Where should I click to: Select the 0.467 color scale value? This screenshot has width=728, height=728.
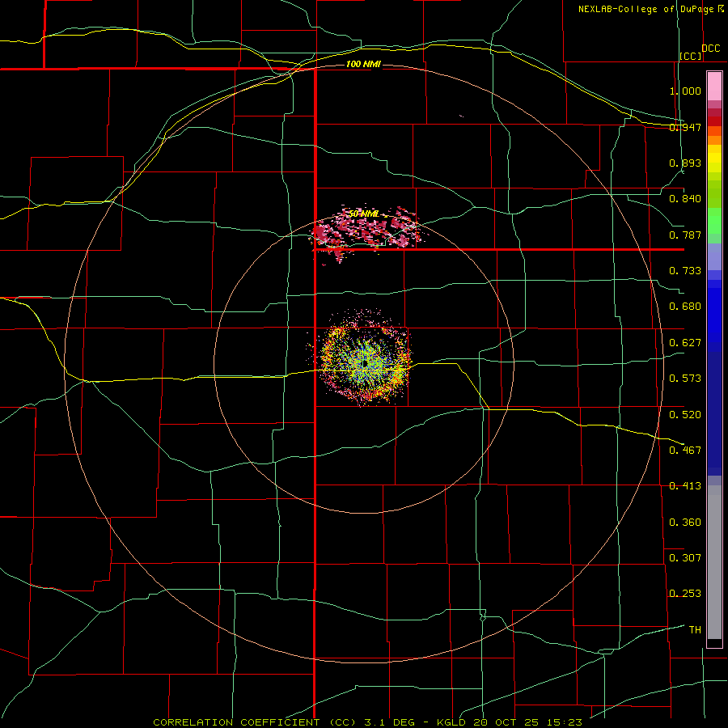(x=685, y=451)
